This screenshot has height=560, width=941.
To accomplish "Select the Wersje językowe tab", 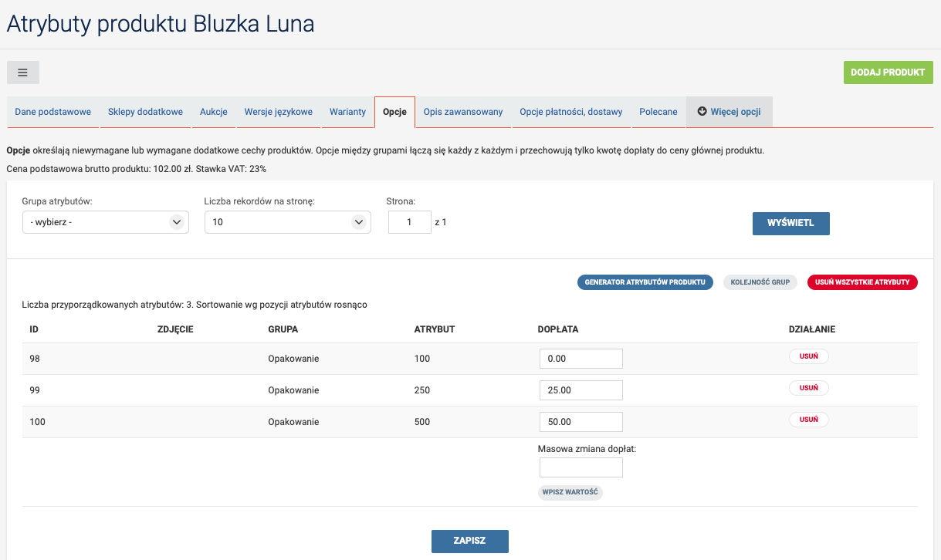I will tap(279, 112).
